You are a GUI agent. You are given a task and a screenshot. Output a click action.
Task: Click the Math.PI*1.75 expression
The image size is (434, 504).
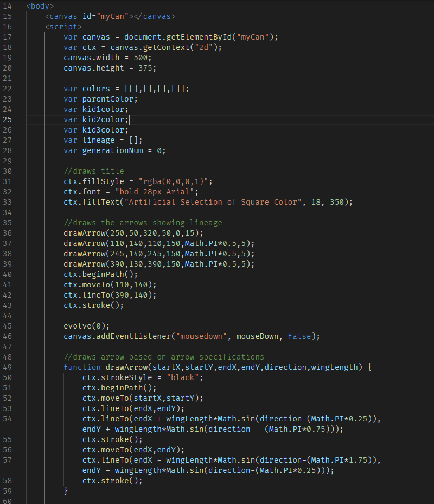pos(339,460)
